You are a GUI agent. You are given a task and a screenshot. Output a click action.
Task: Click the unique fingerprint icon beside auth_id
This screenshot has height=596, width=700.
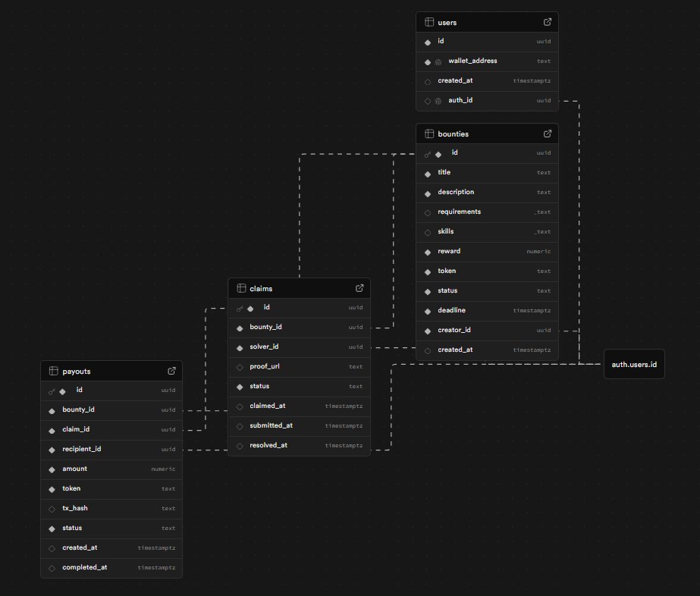pos(438,101)
